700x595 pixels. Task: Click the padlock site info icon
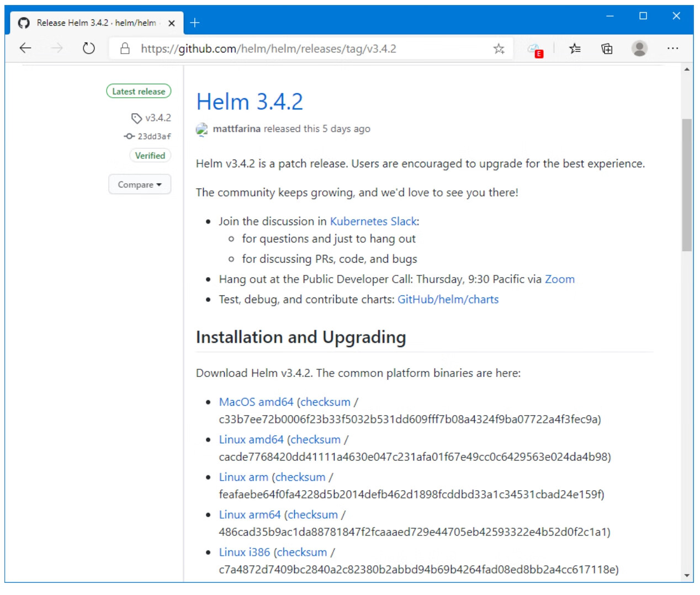pyautogui.click(x=125, y=49)
